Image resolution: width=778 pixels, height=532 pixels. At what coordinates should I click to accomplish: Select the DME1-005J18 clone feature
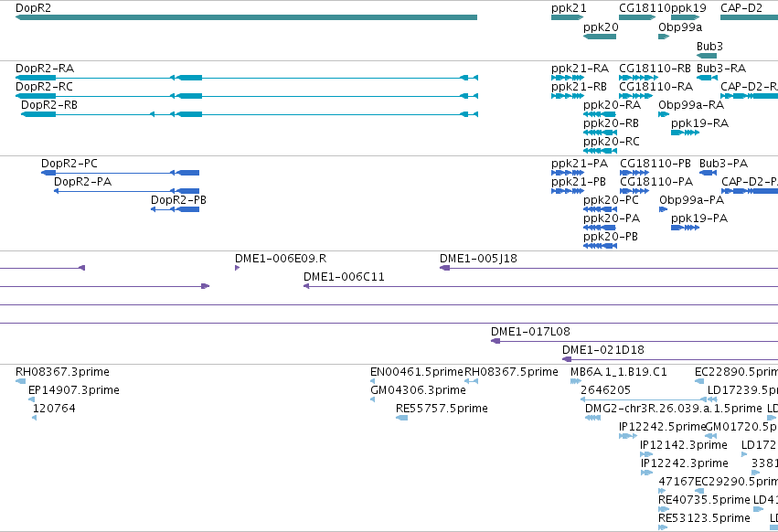(609, 268)
